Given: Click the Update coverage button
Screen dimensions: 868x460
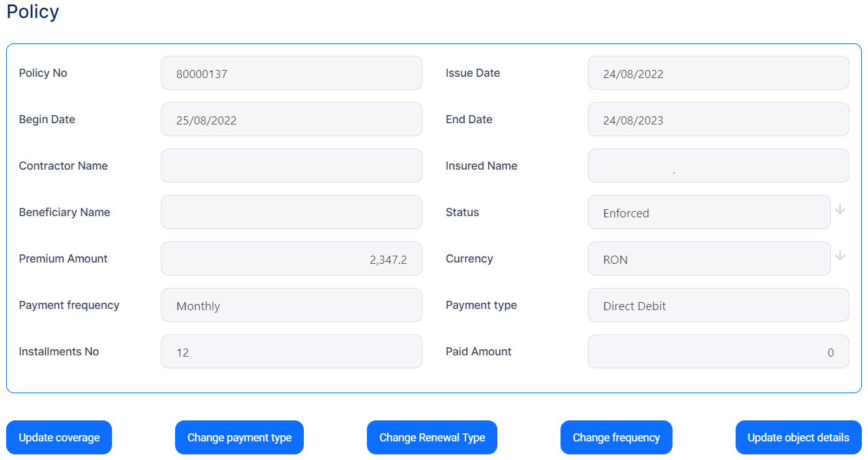Looking at the screenshot, I should pyautogui.click(x=59, y=438).
